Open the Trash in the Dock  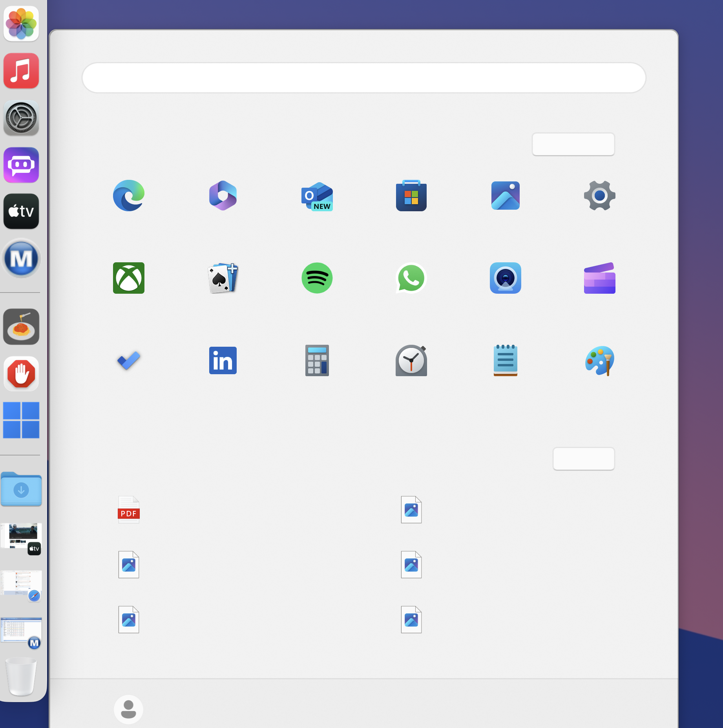(x=21, y=676)
